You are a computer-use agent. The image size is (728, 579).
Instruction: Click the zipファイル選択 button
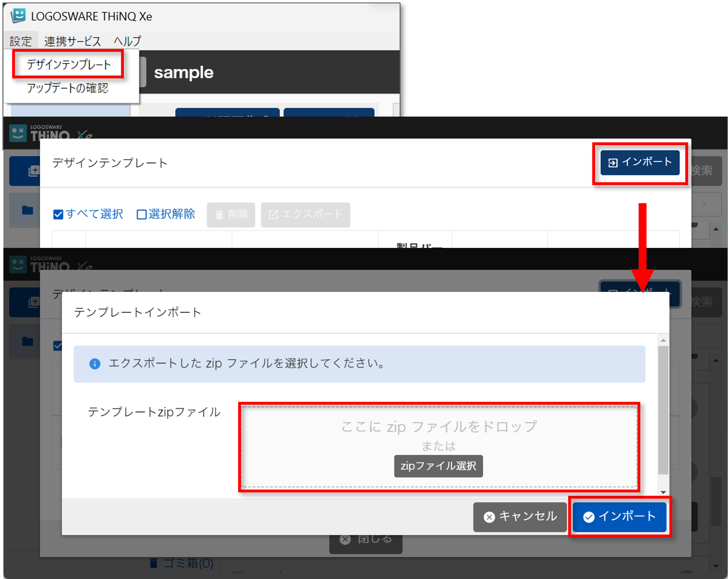click(438, 466)
